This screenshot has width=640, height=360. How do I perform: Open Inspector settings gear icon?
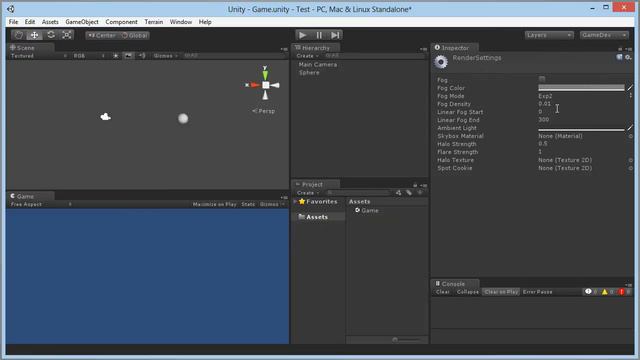pyautogui.click(x=628, y=57)
